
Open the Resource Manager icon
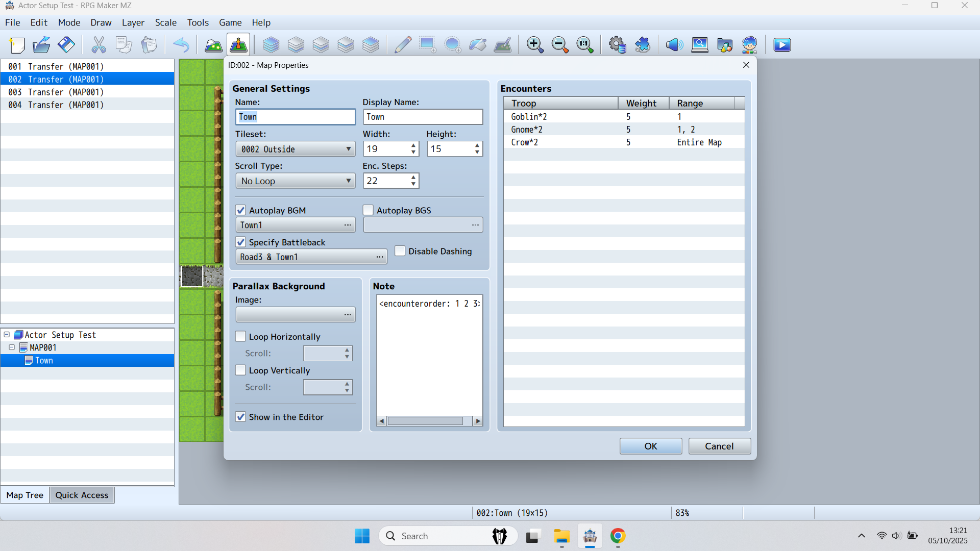click(x=725, y=45)
